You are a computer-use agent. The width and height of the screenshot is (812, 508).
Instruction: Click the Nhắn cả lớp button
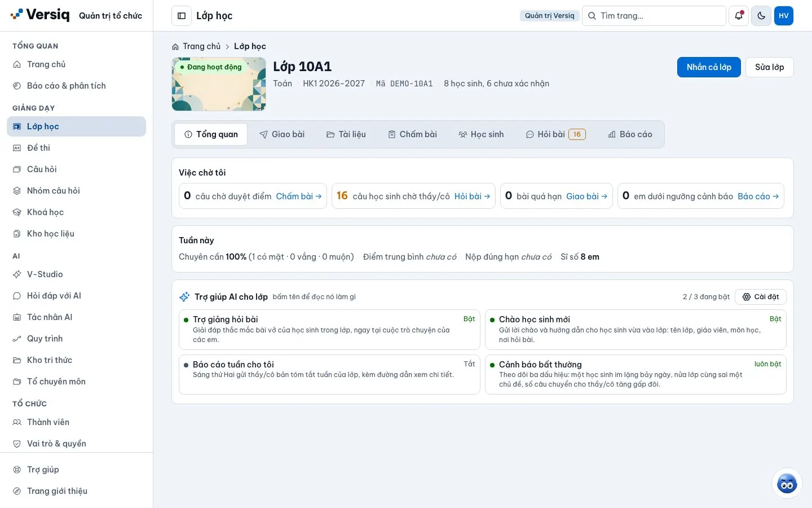click(x=709, y=67)
